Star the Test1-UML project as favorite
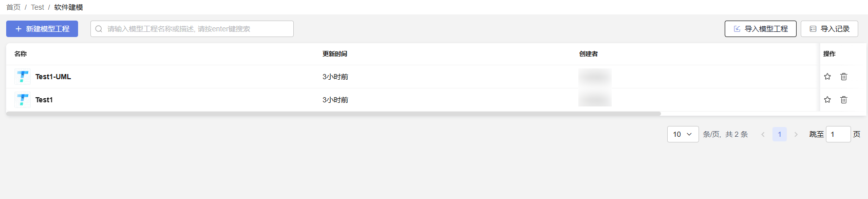The width and height of the screenshot is (868, 199). pos(827,77)
